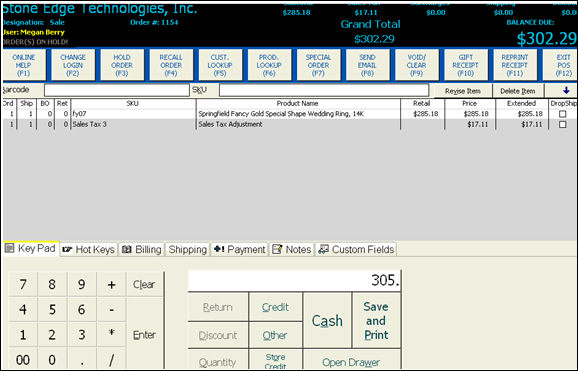Click keypad Clear button

click(144, 284)
